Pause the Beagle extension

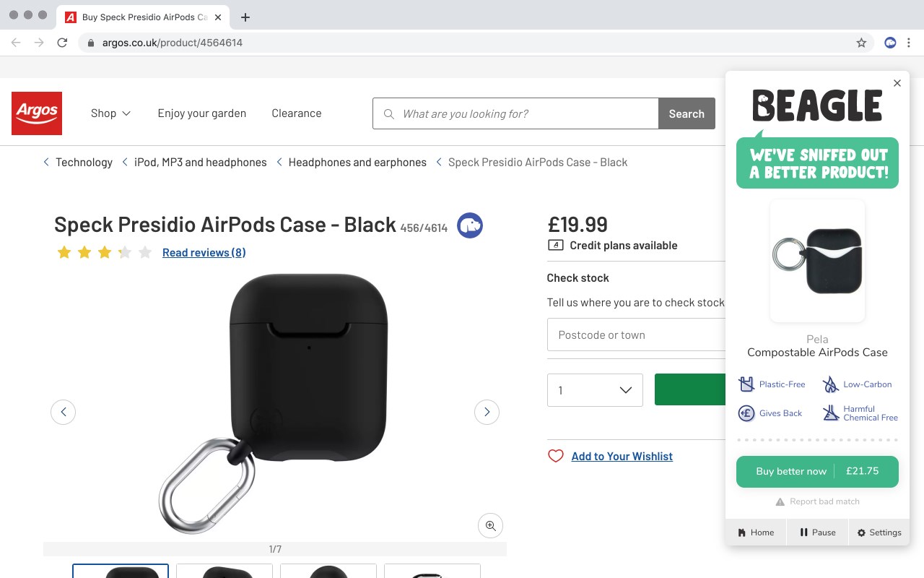817,532
